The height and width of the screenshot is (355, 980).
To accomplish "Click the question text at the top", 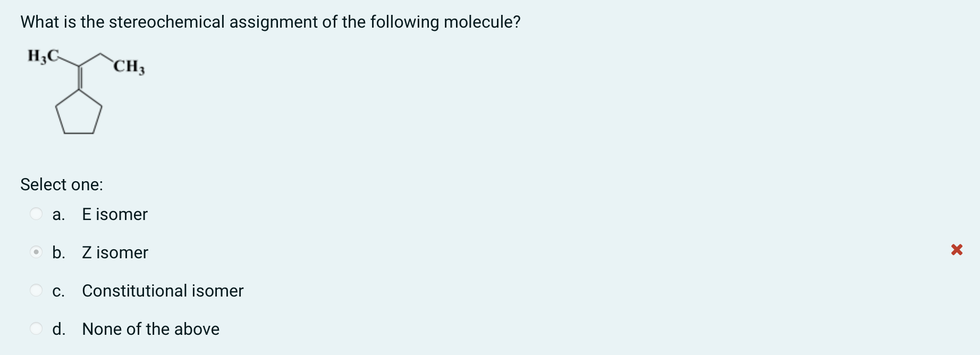I will pyautogui.click(x=270, y=22).
